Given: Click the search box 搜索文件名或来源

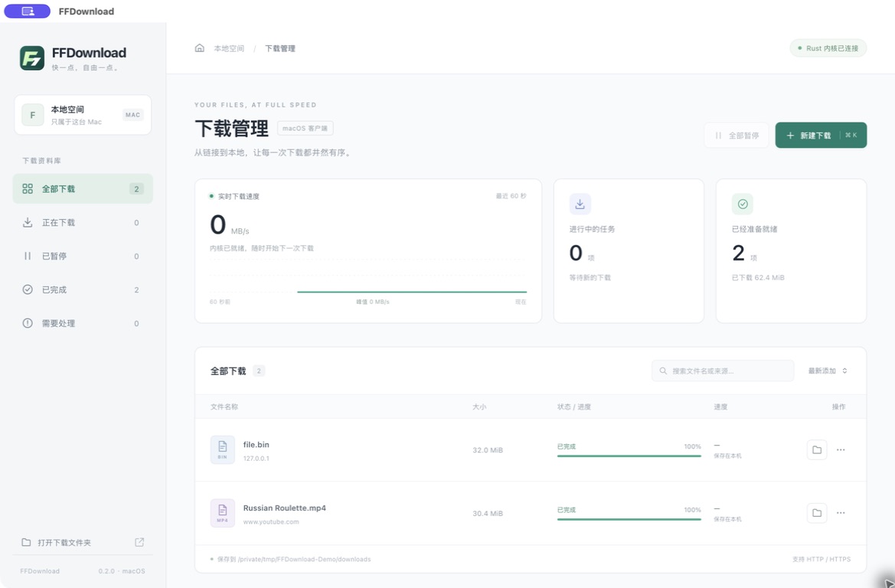Looking at the screenshot, I should point(723,371).
